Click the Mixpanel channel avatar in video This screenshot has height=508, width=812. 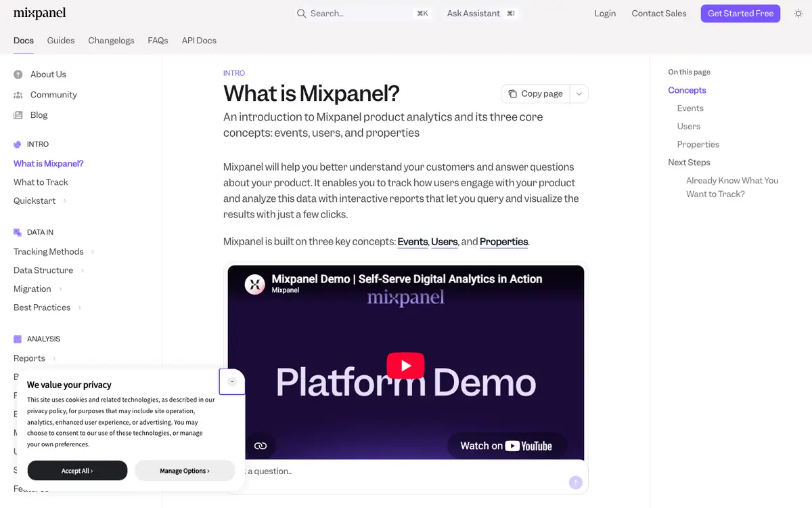[255, 284]
